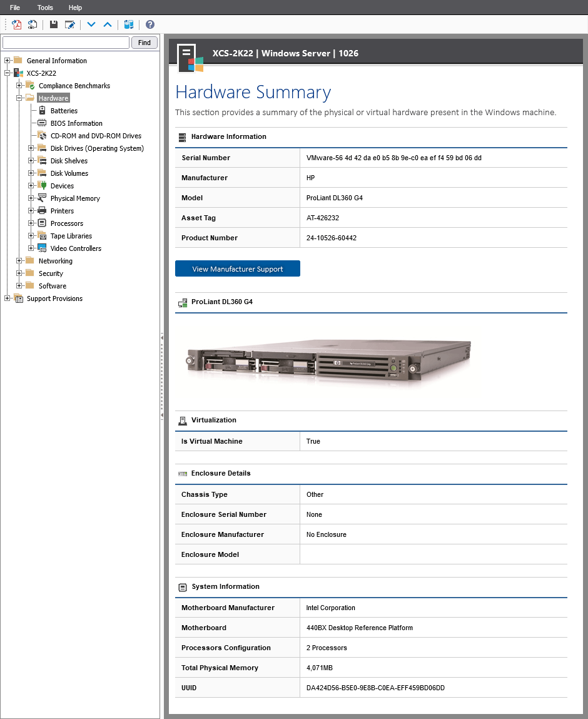Select Batteries tree item
This screenshot has height=719, width=588.
pos(64,111)
